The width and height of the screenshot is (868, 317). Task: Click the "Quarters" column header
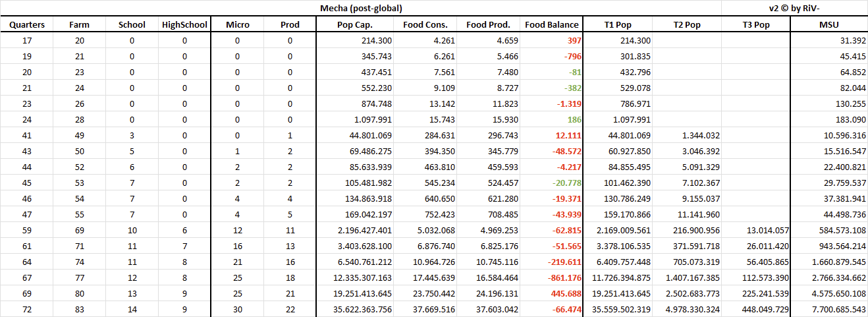[26, 25]
